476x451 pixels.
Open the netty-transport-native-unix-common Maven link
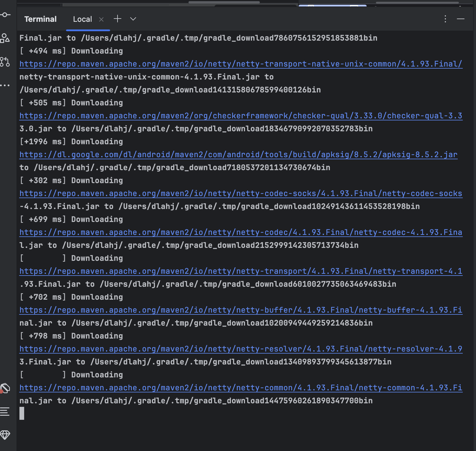(241, 64)
